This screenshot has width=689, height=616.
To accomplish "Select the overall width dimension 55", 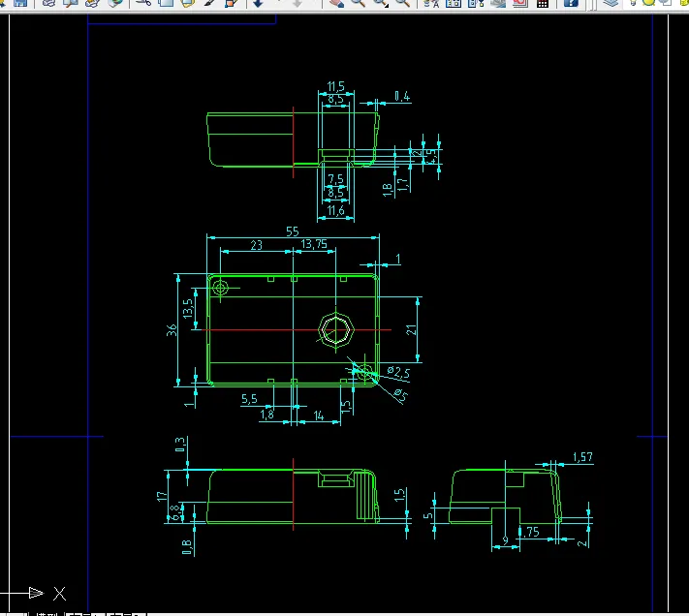I will [293, 231].
